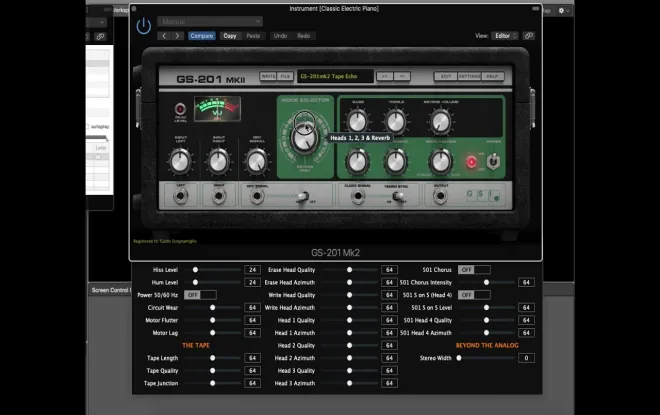
Task: Open the EDIT menu on GS-201
Action: point(446,76)
